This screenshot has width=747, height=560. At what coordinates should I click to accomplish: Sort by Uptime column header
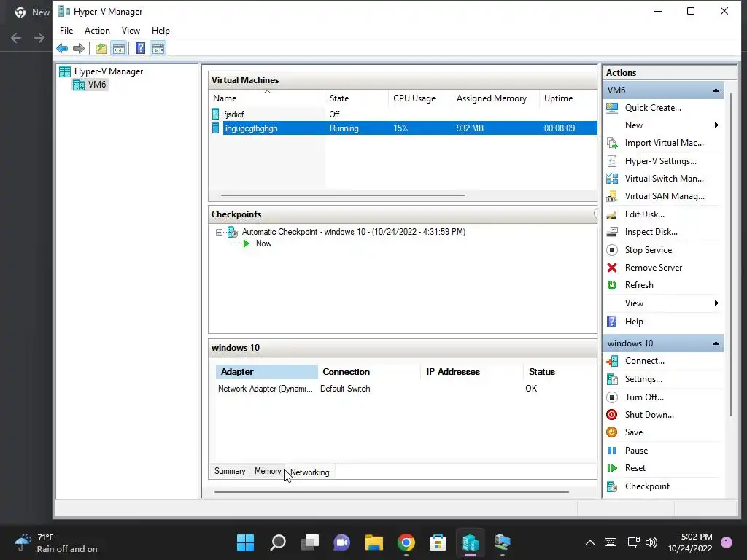568,98
